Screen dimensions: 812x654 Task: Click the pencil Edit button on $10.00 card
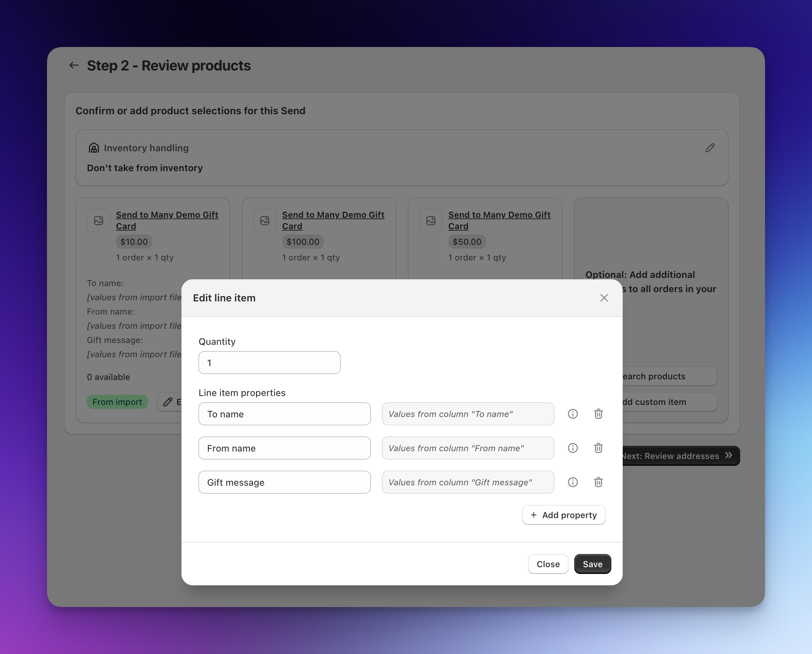169,402
